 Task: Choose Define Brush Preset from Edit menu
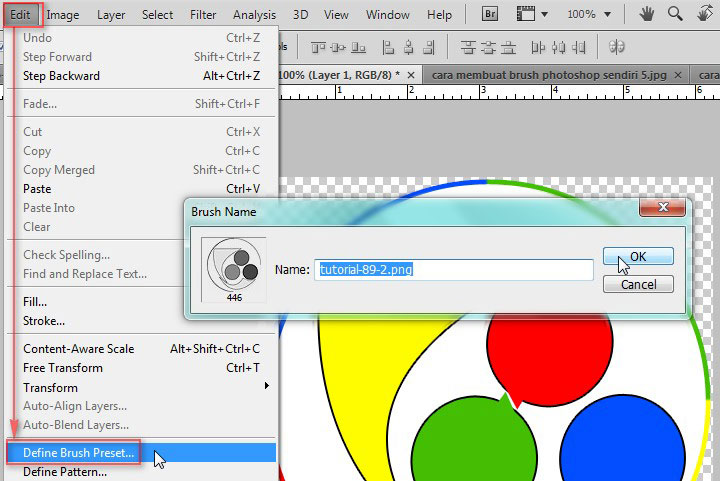coord(141,453)
